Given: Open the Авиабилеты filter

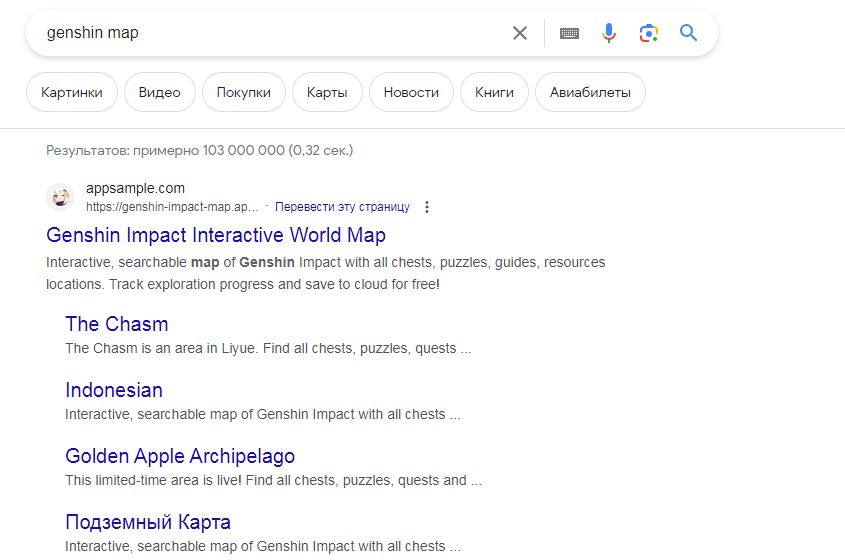Looking at the screenshot, I should (x=590, y=92).
